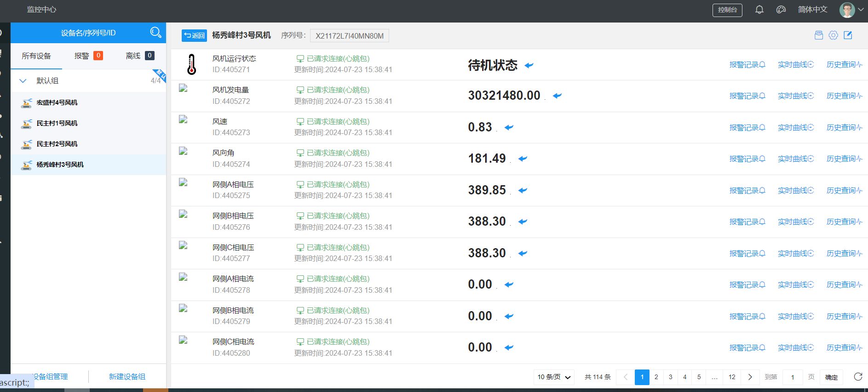Open 历史查询 for 风速
Screen dimensions: 868x392
(x=845, y=128)
